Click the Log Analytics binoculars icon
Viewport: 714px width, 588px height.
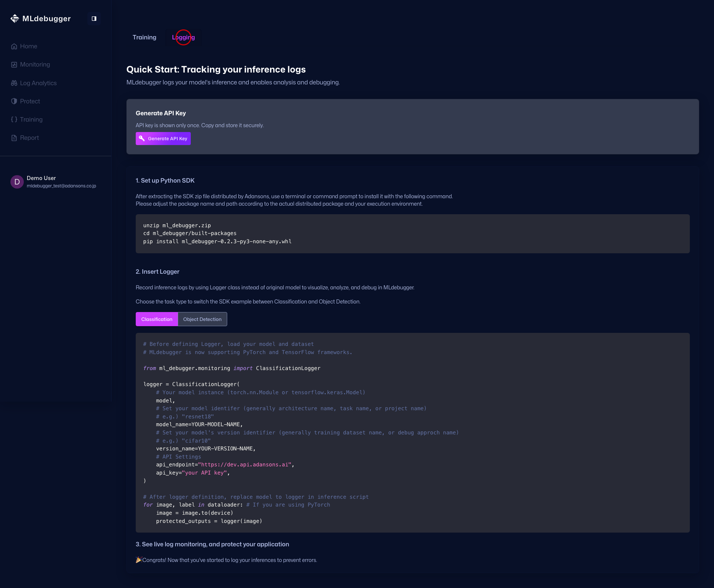coord(14,83)
